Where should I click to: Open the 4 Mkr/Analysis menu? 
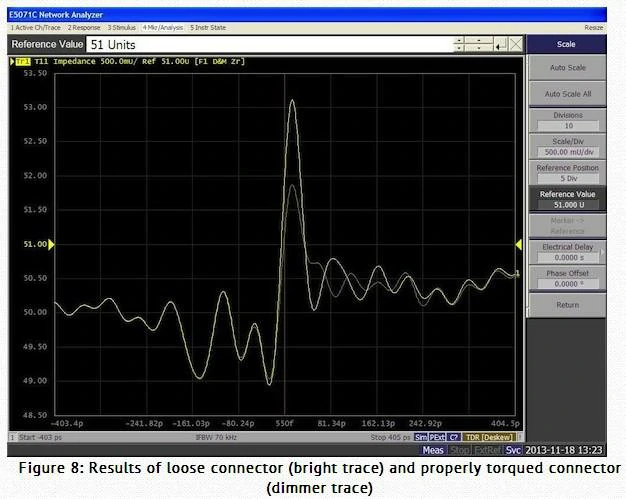click(163, 28)
